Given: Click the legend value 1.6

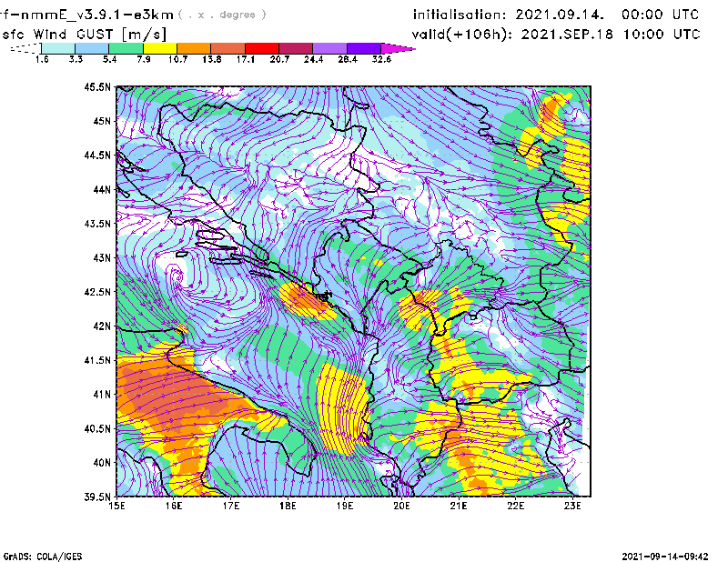Looking at the screenshot, I should tap(42, 59).
